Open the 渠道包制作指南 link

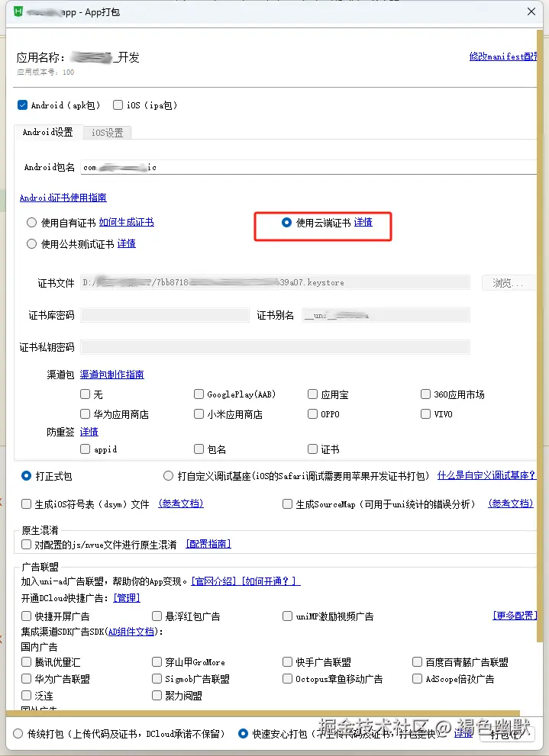(x=112, y=374)
